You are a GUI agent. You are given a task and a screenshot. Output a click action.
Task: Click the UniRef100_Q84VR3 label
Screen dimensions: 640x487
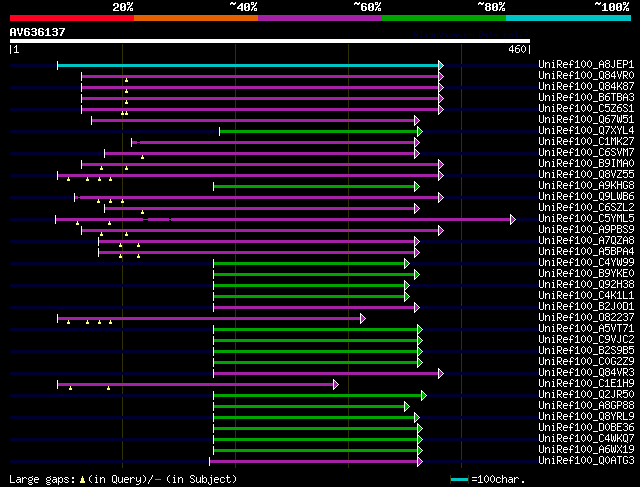[x=586, y=373]
